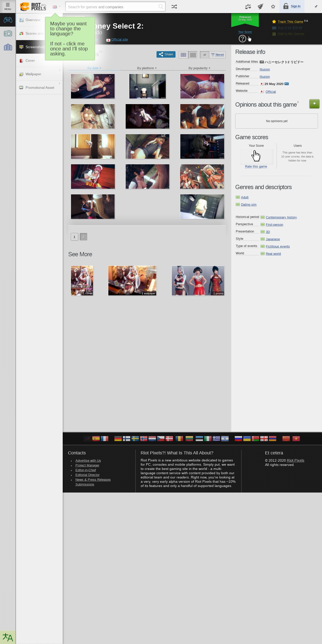Open the Official site link in header

(119, 40)
